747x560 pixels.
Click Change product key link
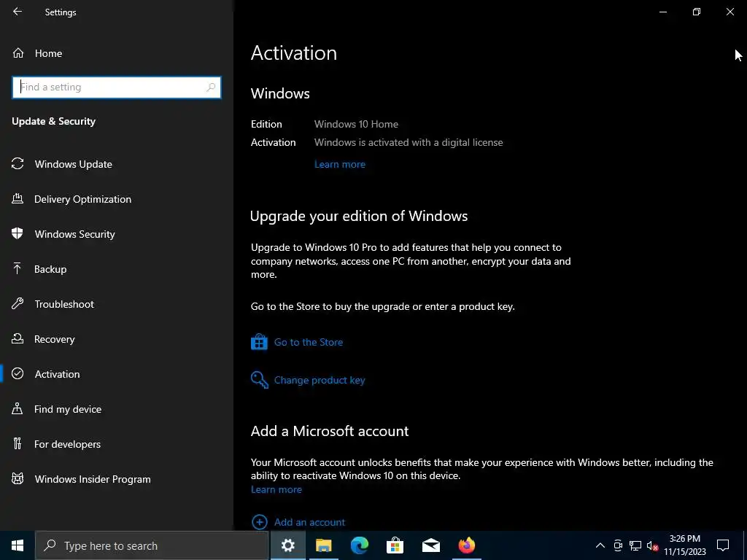pos(320,380)
